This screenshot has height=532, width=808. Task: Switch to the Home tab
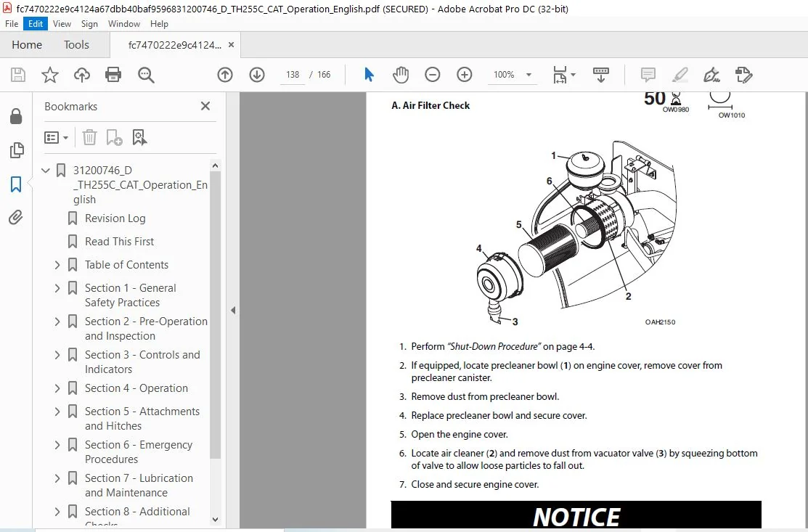click(27, 45)
